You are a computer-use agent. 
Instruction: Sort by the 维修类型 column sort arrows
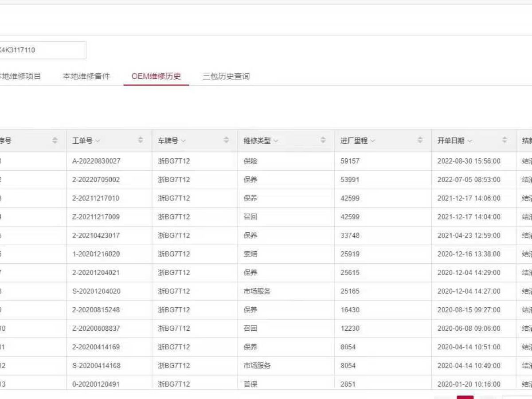[x=323, y=140]
